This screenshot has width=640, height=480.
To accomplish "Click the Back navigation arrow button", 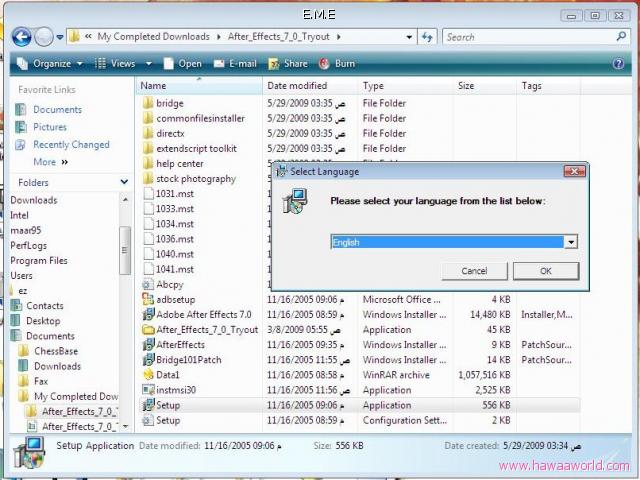I will [x=21, y=37].
